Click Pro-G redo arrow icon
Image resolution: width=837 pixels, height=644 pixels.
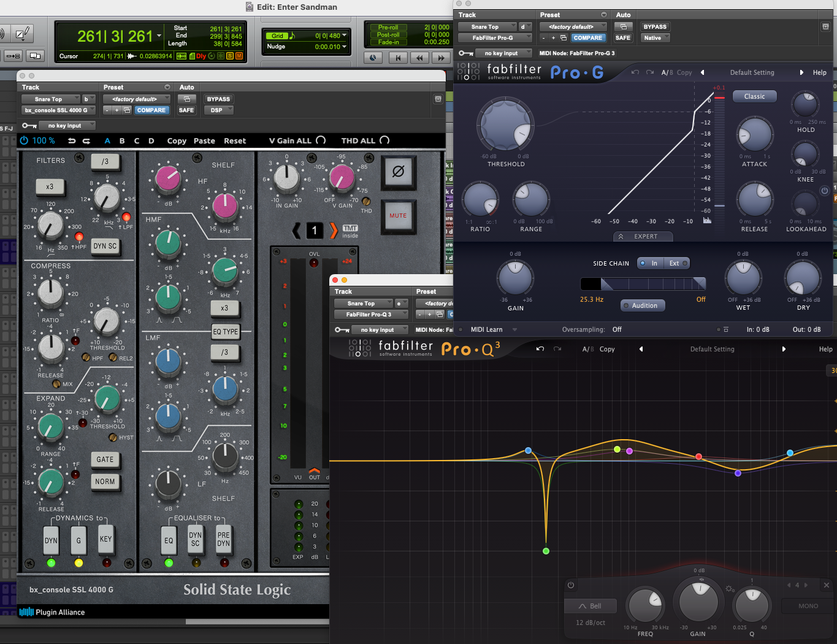(x=650, y=72)
